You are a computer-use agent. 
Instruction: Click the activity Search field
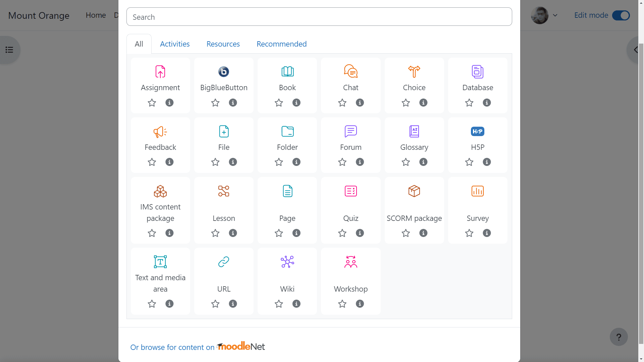point(319,17)
